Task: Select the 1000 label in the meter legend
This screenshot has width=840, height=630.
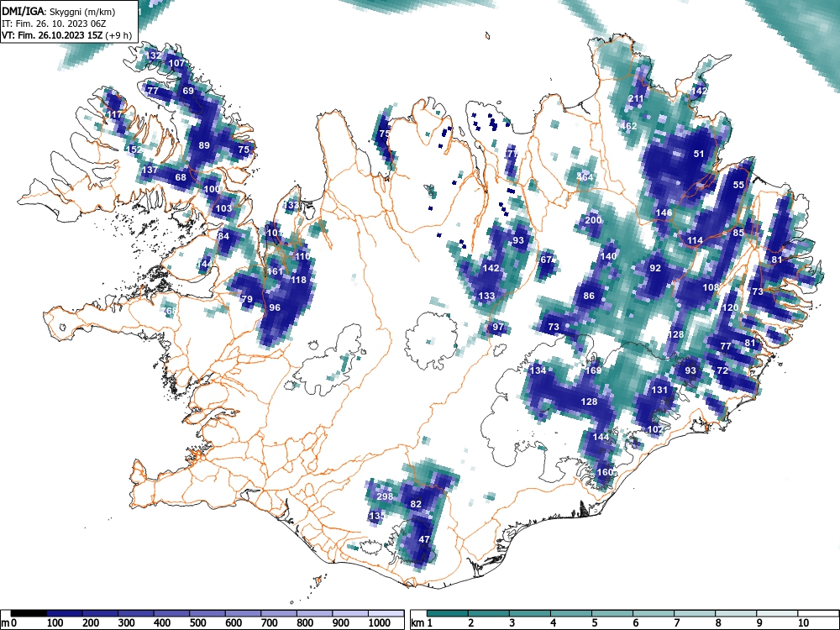Action: [x=380, y=622]
